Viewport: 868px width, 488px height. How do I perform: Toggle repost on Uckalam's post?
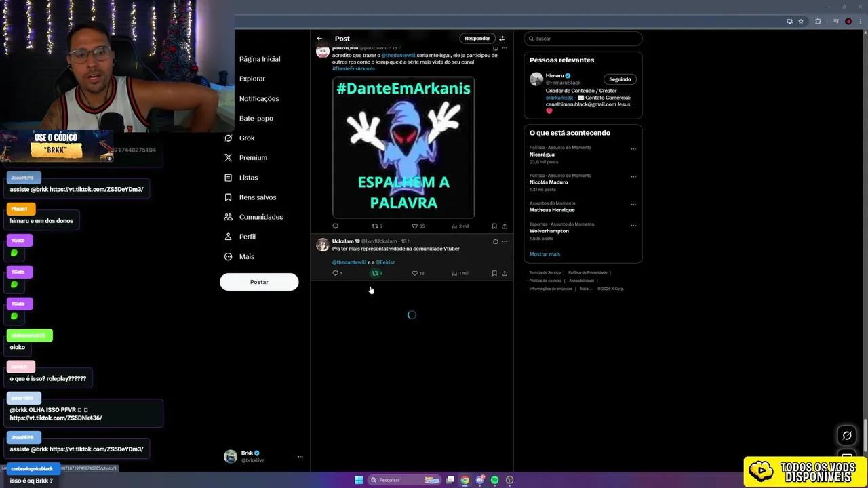pos(376,273)
